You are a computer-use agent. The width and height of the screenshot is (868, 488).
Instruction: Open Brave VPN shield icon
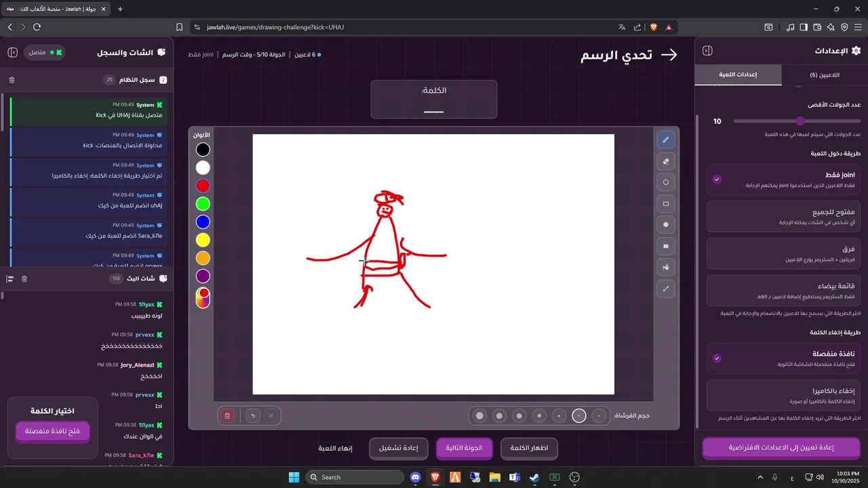844,27
